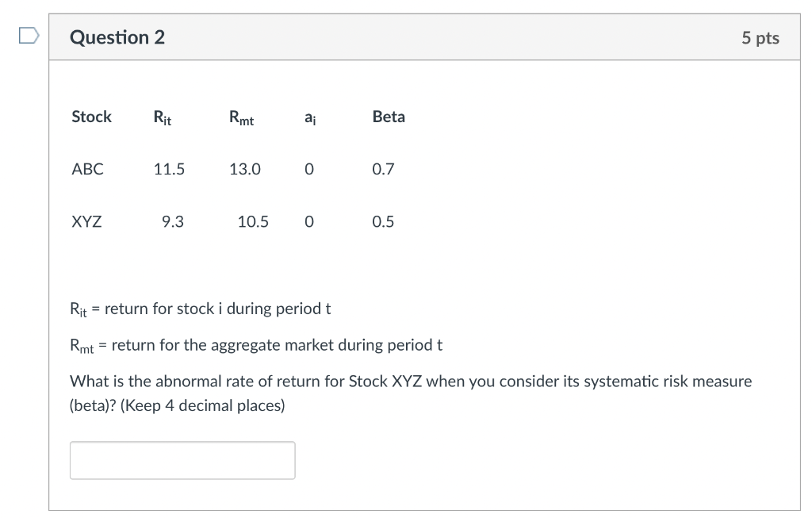Select the Rit column header in the table
The image size is (812, 518).
pos(163,118)
